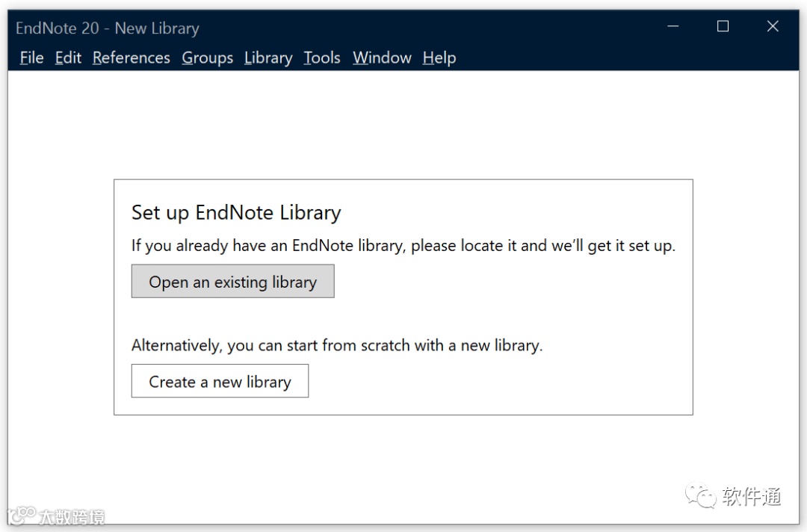Open the Library menu
The height and width of the screenshot is (532, 807).
pyautogui.click(x=268, y=58)
